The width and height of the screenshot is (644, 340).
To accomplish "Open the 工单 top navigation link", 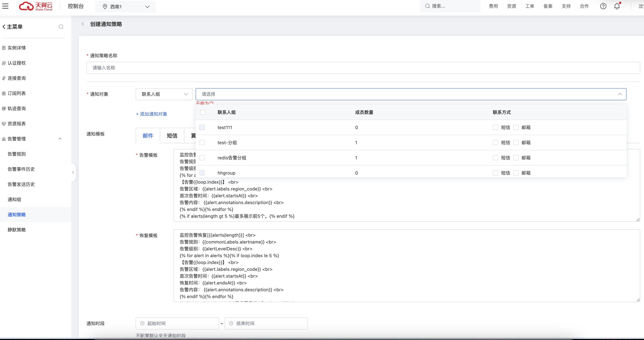I will click(x=530, y=6).
